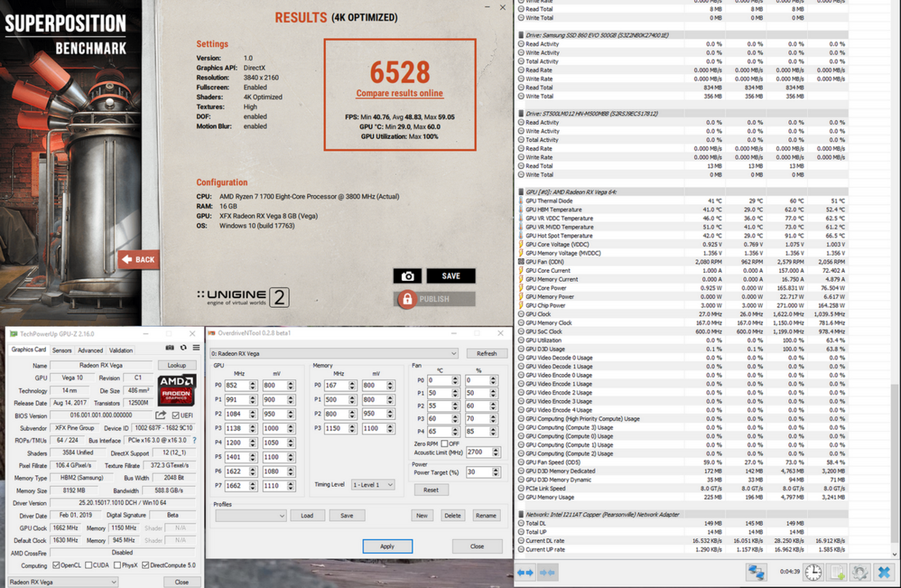Click the HWiNFO collapse columns arrows icon
This screenshot has height=588, width=901.
[x=547, y=572]
